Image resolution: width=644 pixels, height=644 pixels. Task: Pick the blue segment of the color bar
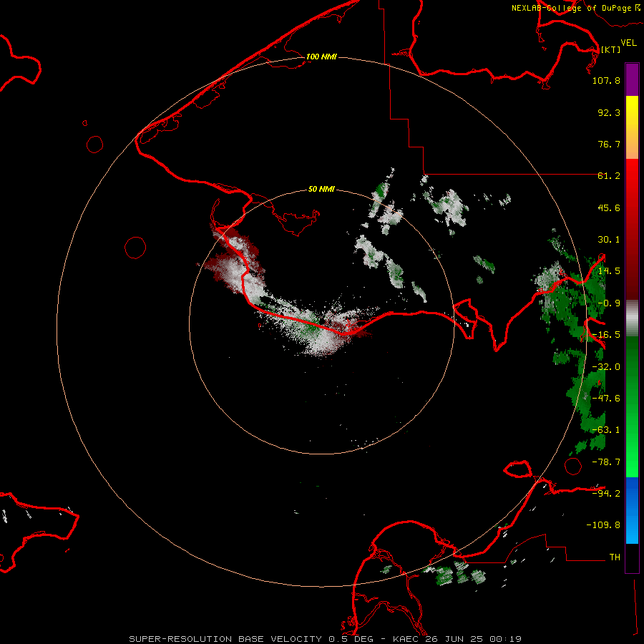click(x=632, y=510)
